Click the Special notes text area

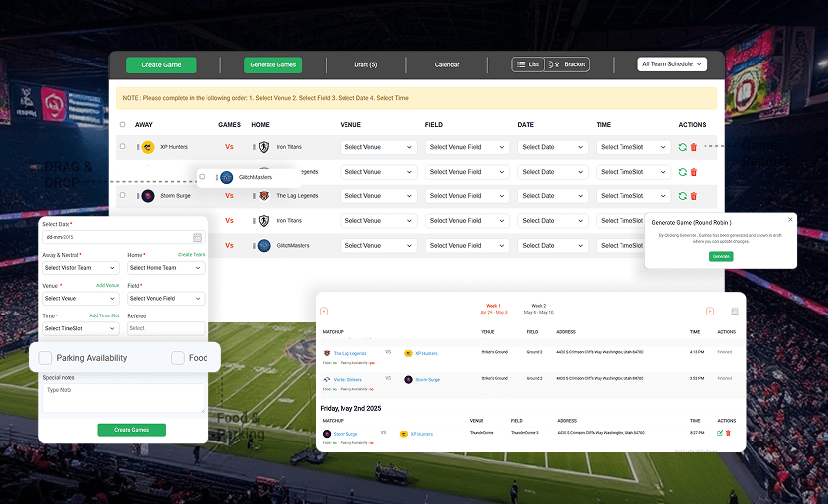pos(123,398)
